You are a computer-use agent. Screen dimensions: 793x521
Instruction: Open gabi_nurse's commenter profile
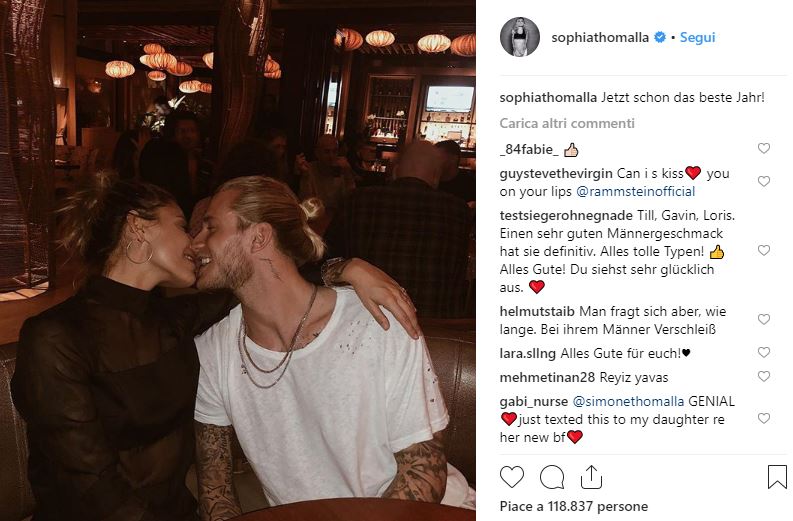click(x=534, y=402)
